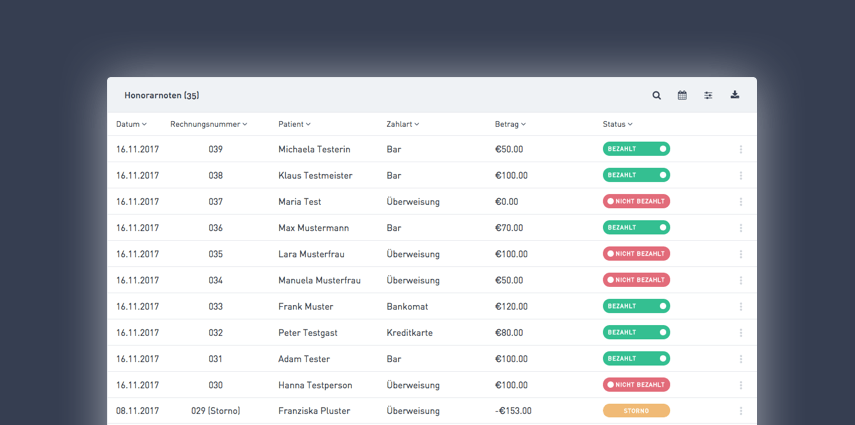Image resolution: width=855 pixels, height=425 pixels.
Task: Open three-dot menu for invoice 039
Action: pyautogui.click(x=740, y=149)
